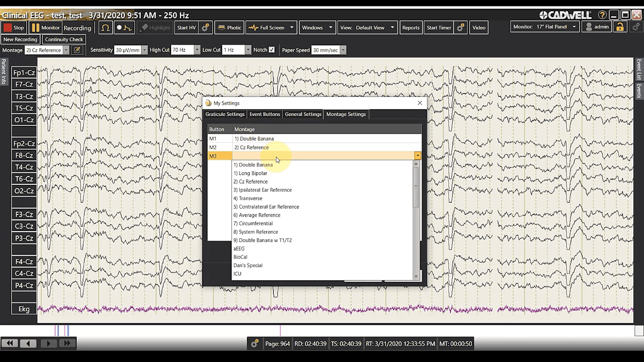The image size is (644, 362).
Task: Switch to the Graticule Settings tab
Action: (225, 114)
